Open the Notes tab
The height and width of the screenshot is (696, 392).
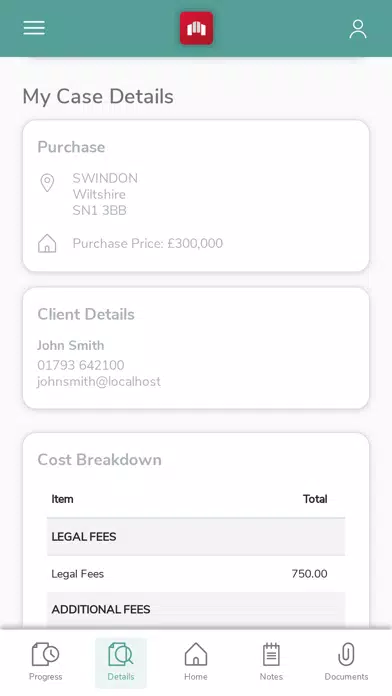pyautogui.click(x=271, y=661)
